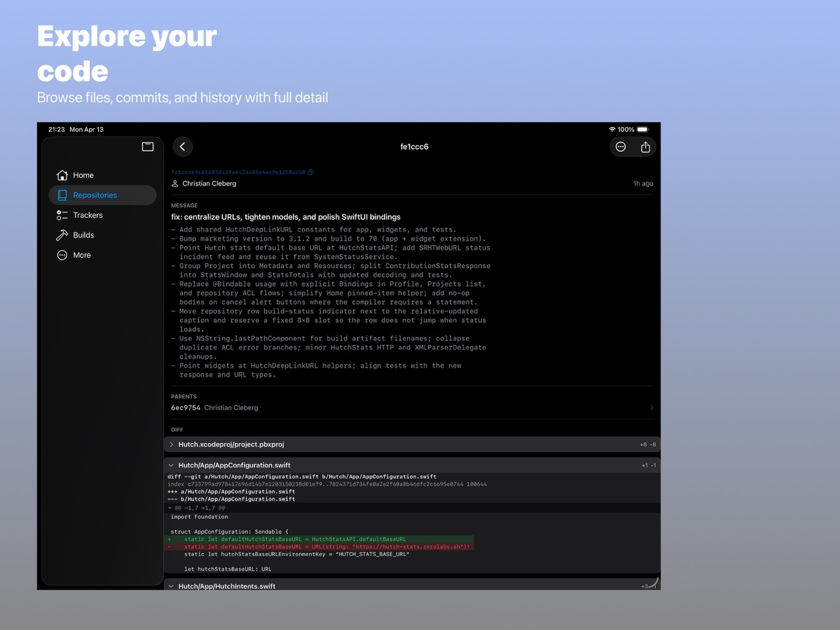Click the '+8 -8' change count
Screen dimensions: 840x630
click(x=648, y=445)
